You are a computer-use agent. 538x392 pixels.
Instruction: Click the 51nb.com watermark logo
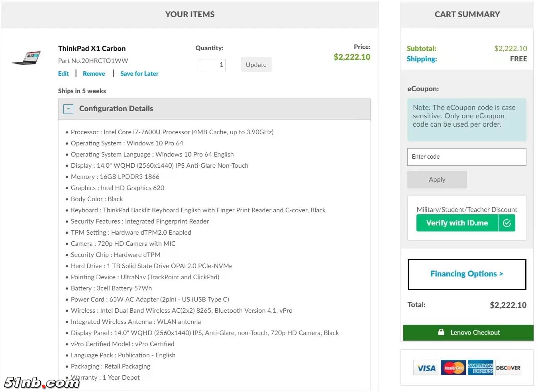(42, 383)
